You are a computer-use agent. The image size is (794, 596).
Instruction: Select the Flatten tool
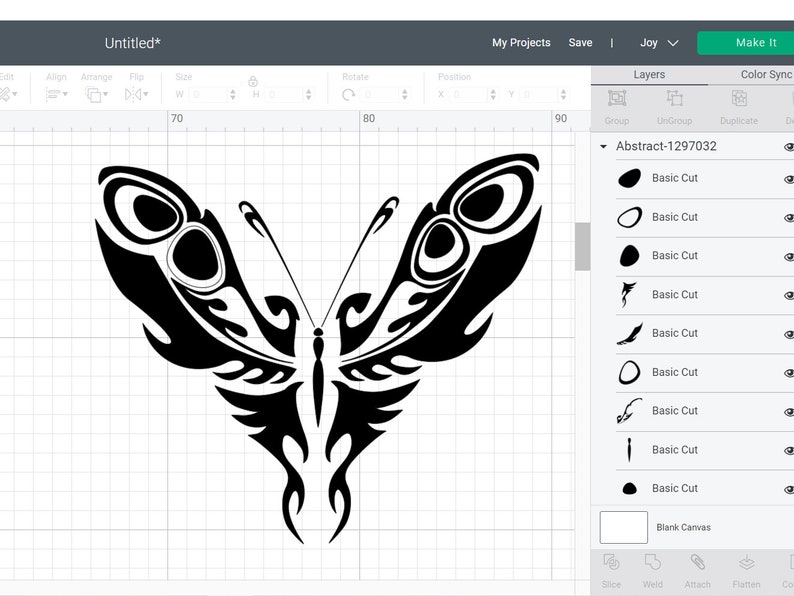tap(746, 563)
